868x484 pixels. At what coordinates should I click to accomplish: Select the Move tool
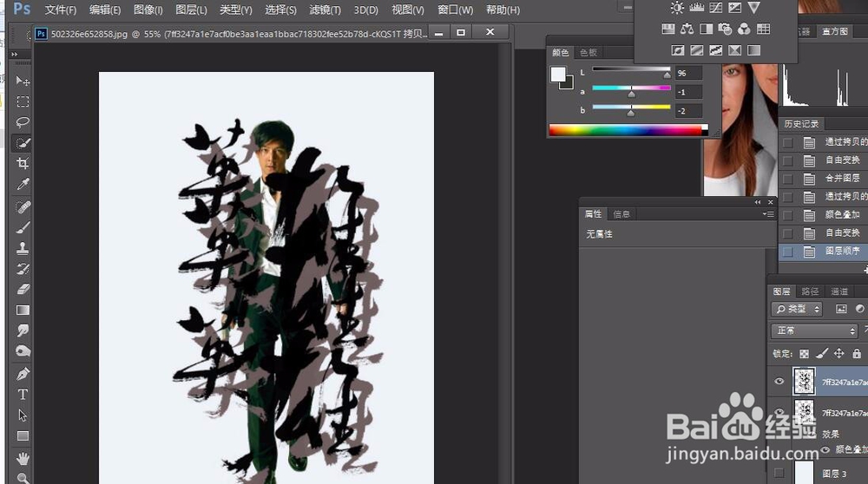[x=23, y=81]
